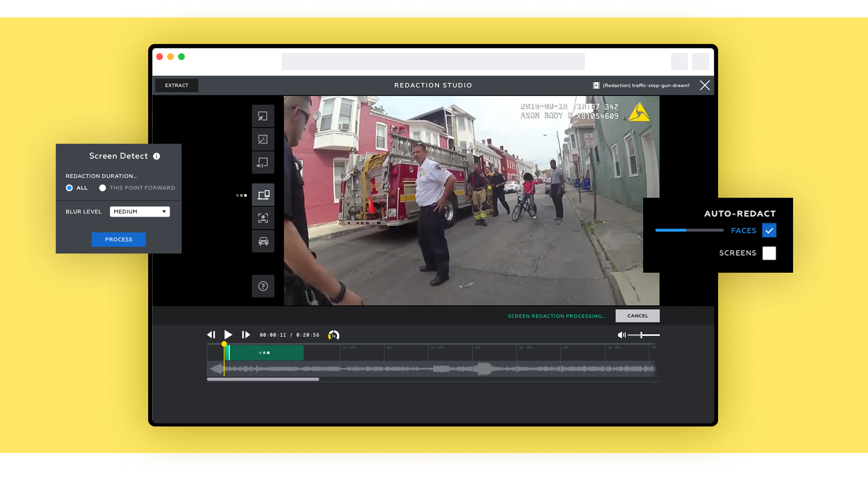Select ALL redaction duration radio

[x=69, y=188]
